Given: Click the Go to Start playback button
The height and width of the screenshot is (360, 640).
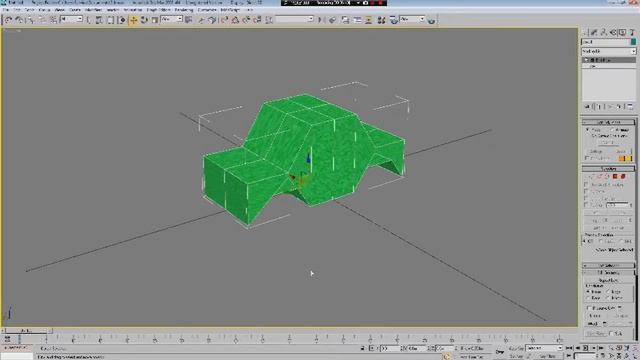Looking at the screenshot, I should [x=569, y=348].
